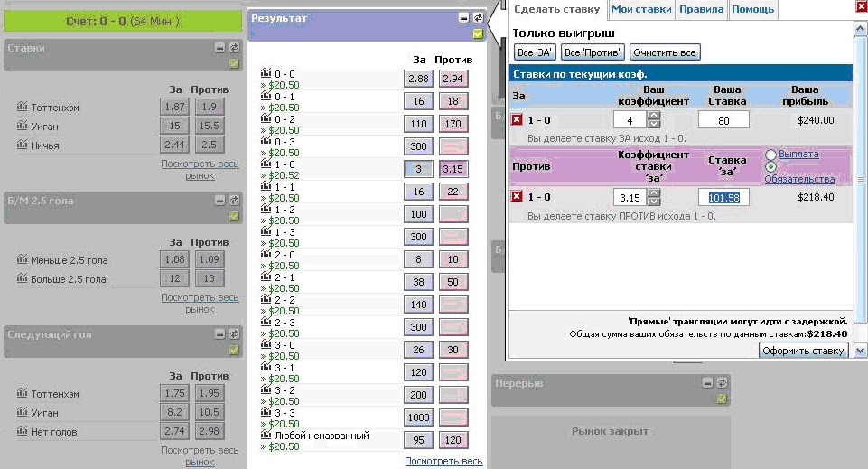
Task: Toggle the Б/М 2.5 гола checkbox
Action: 234,217
